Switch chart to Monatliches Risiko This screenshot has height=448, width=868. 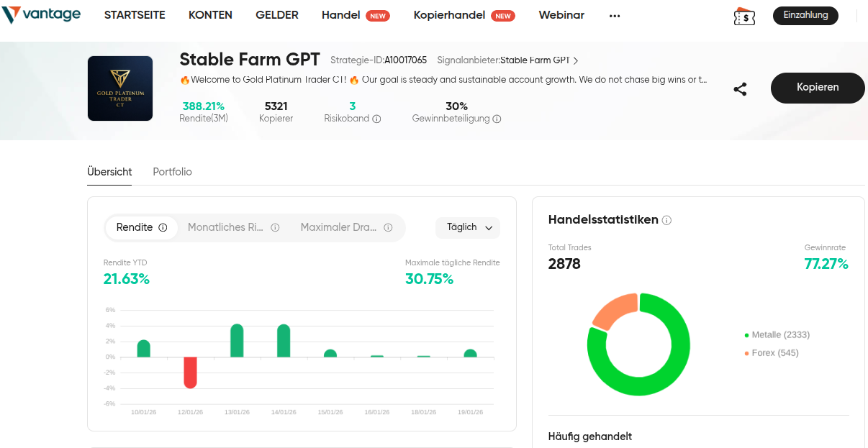click(225, 228)
